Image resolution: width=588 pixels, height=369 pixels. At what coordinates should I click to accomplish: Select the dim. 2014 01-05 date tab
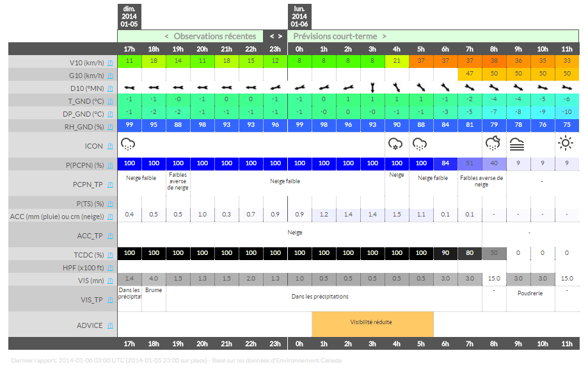click(129, 17)
